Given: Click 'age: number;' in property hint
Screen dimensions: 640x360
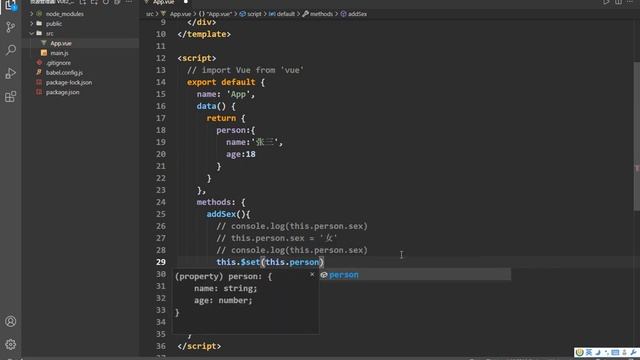Looking at the screenshot, I should tap(223, 300).
